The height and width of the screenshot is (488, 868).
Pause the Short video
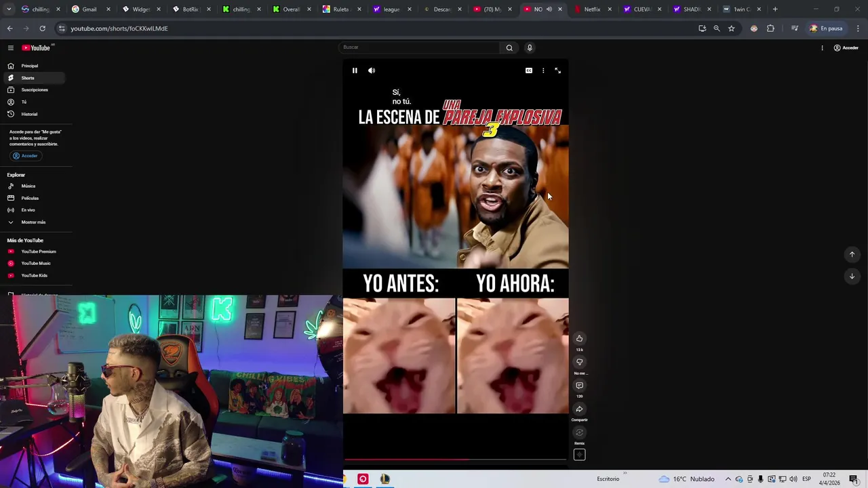[x=355, y=70]
